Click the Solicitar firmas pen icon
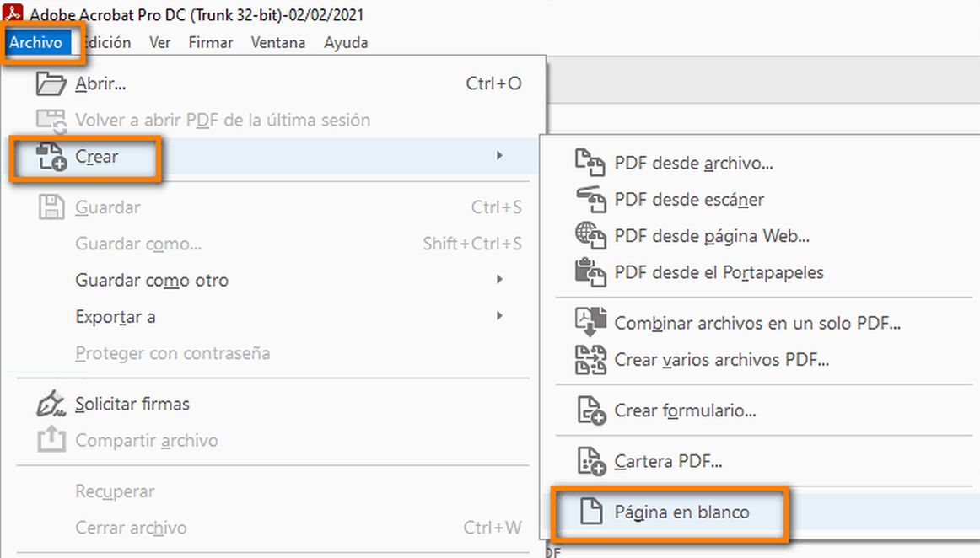Viewport: 980px width, 558px height. pyautogui.click(x=51, y=404)
